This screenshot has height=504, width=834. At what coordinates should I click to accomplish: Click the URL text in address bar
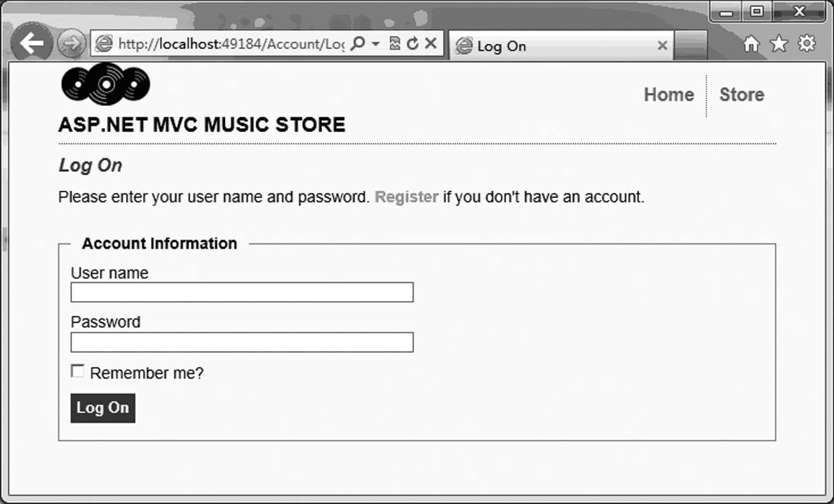click(231, 44)
